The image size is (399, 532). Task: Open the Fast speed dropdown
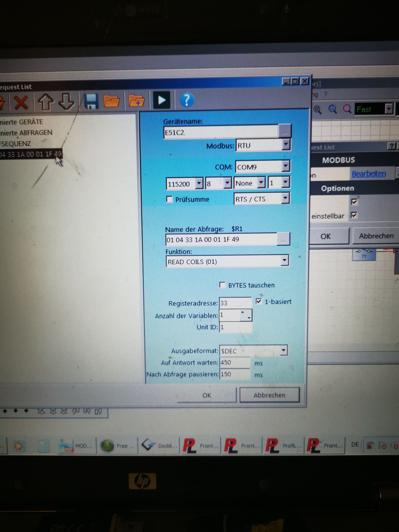pyautogui.click(x=389, y=109)
